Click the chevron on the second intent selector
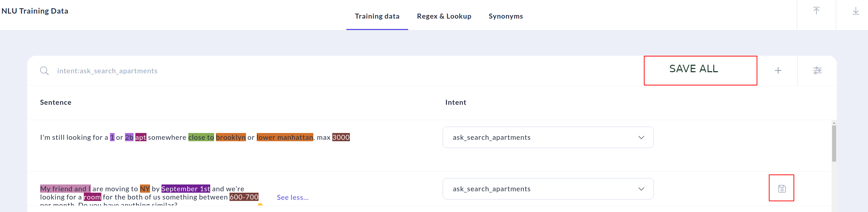868x212 pixels. point(641,188)
